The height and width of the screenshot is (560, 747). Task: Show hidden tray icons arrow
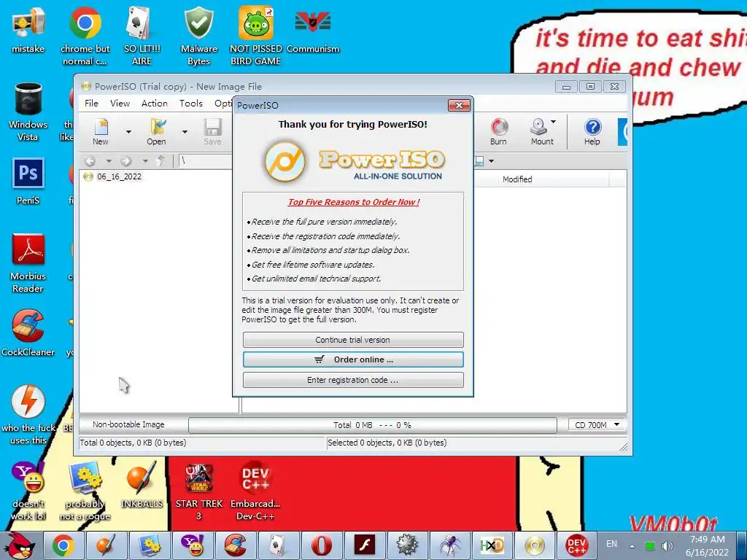pyautogui.click(x=632, y=546)
